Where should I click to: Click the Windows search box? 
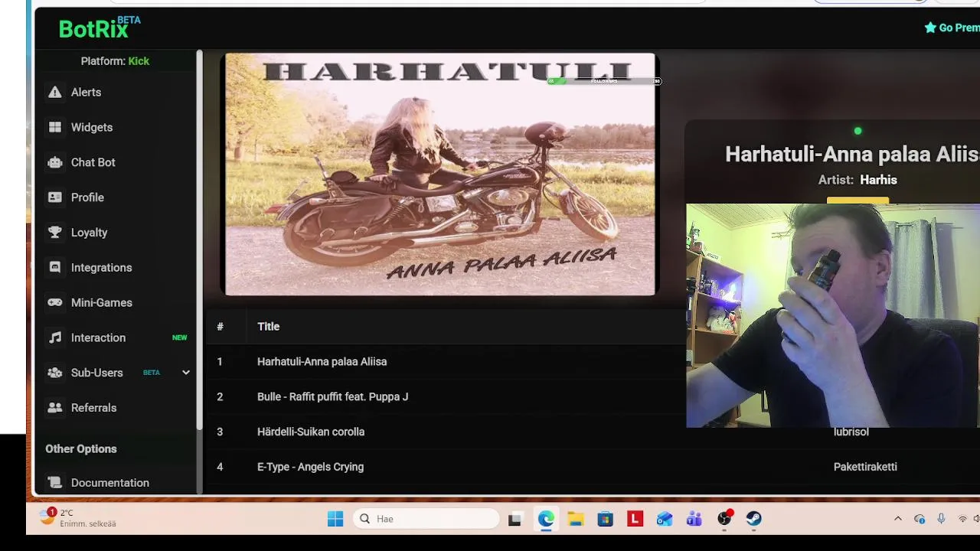[x=426, y=519]
